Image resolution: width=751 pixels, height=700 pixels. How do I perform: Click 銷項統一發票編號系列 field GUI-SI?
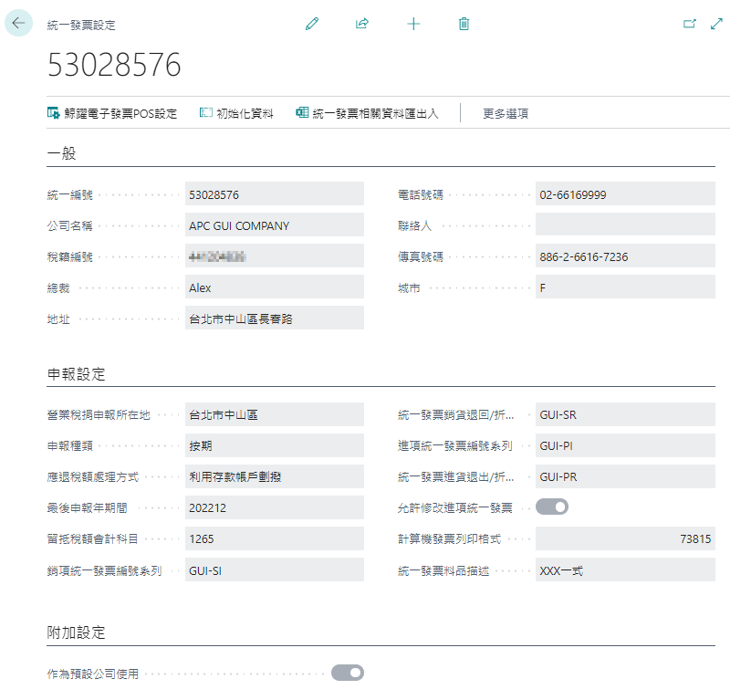pyautogui.click(x=275, y=570)
